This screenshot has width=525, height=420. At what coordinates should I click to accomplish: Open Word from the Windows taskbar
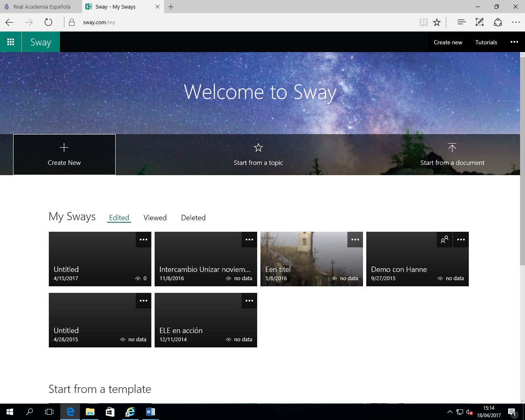[150, 412]
